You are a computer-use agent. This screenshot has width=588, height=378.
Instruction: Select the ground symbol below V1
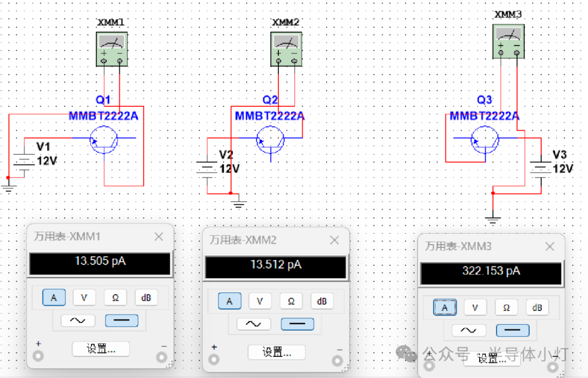pyautogui.click(x=8, y=188)
